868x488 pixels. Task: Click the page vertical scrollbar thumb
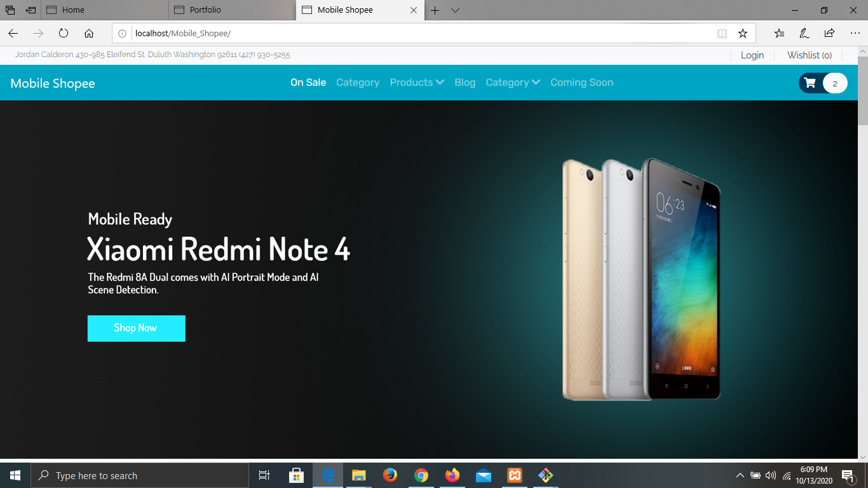click(862, 91)
